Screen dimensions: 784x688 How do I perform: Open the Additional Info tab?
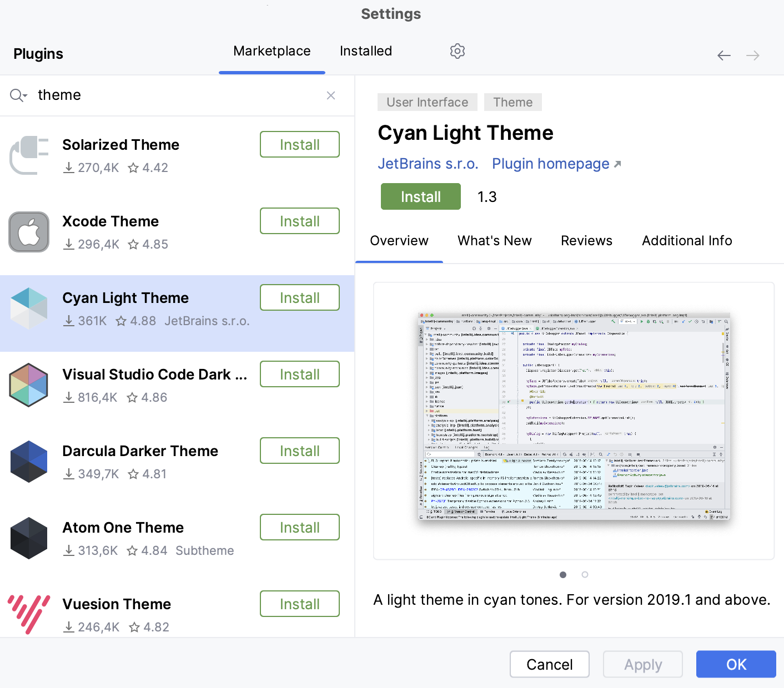pos(687,241)
